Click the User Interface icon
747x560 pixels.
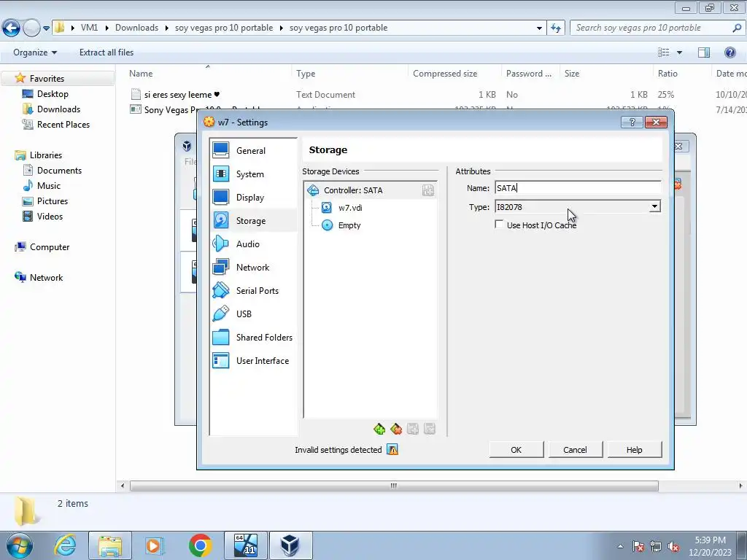click(x=220, y=360)
